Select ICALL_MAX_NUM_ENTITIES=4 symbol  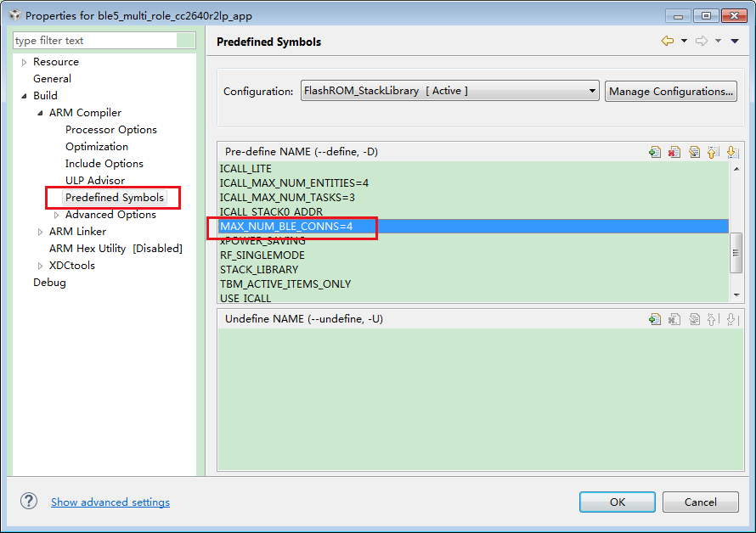coord(473,183)
